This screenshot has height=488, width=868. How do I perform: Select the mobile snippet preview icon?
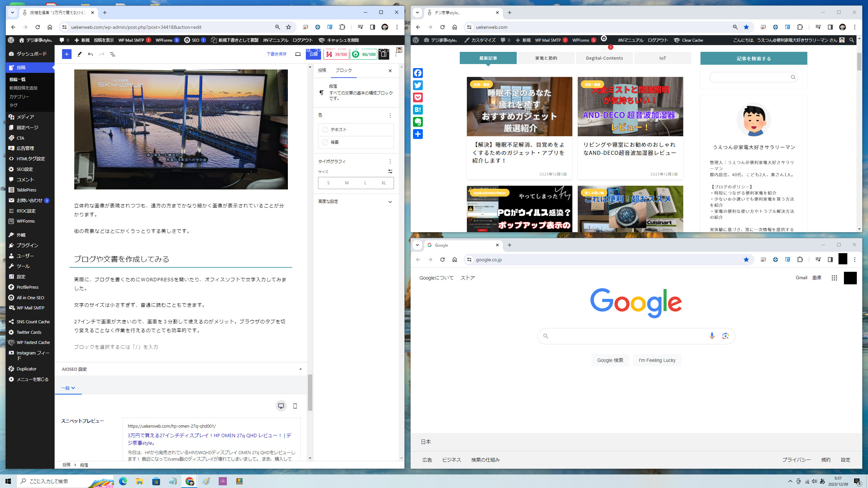295,406
